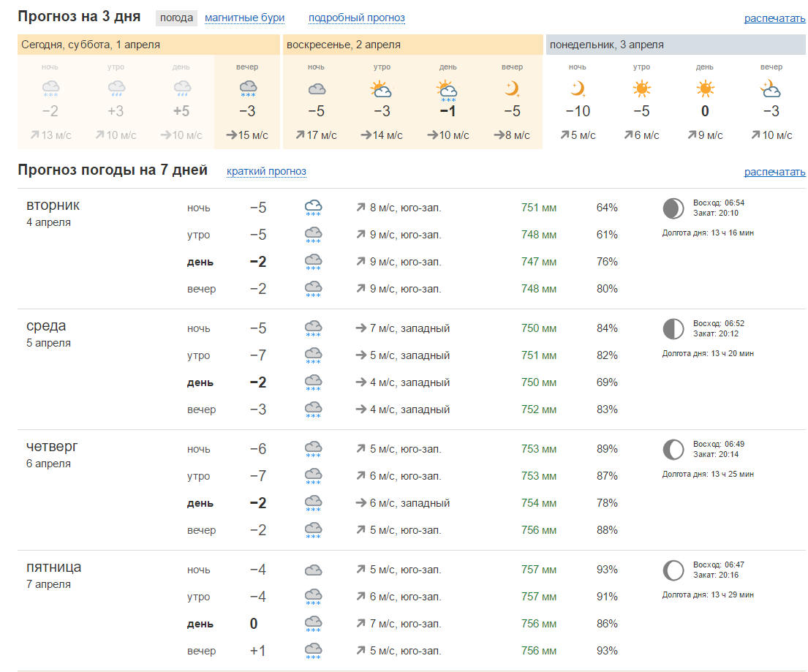Click Saturday evening snow cloud icon
Viewport: 808px width, 672px height.
248,89
